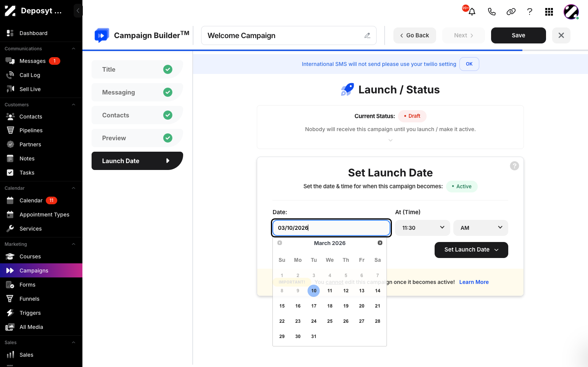Open Partners in sidebar

coord(41,144)
